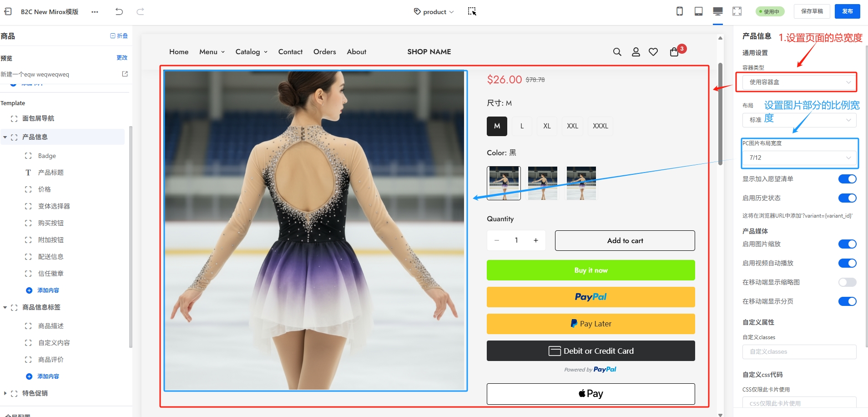The width and height of the screenshot is (868, 417).
Task: Select the Orders navigation item
Action: click(x=324, y=52)
